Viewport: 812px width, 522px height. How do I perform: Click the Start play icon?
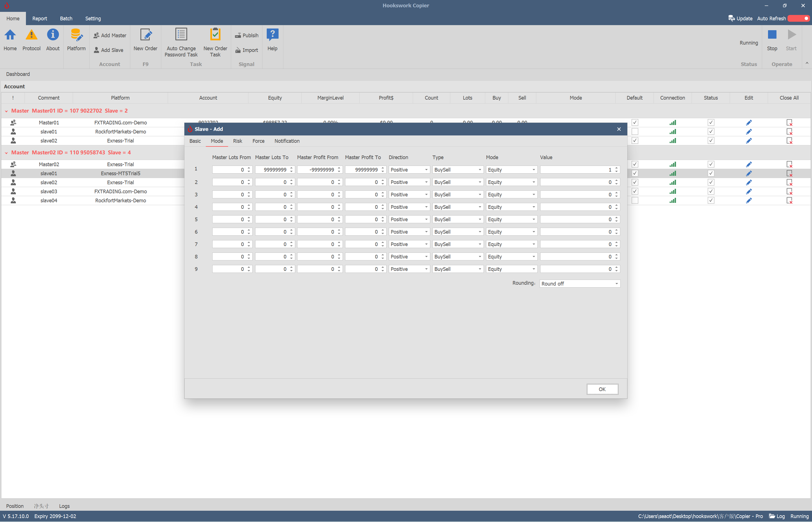791,40
